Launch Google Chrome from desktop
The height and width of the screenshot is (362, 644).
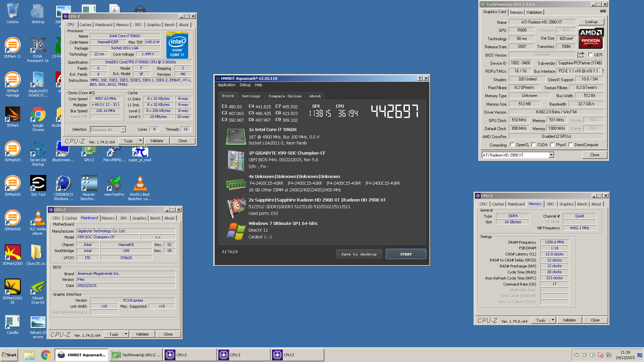[x=38, y=119]
